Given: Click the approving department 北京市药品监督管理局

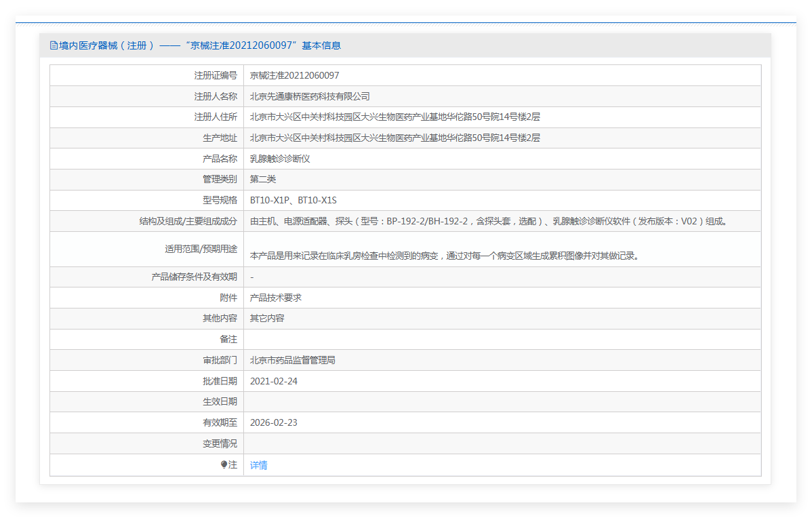Looking at the screenshot, I should coord(293,360).
